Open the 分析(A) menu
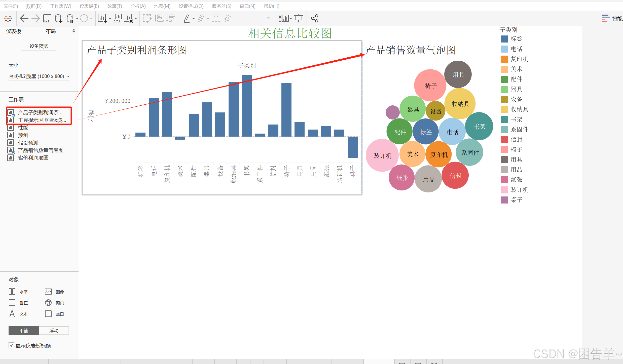The width and height of the screenshot is (623, 364). click(138, 6)
